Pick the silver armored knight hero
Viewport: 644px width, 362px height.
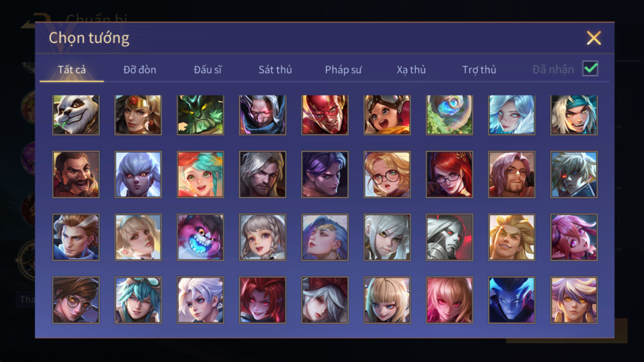click(x=449, y=237)
